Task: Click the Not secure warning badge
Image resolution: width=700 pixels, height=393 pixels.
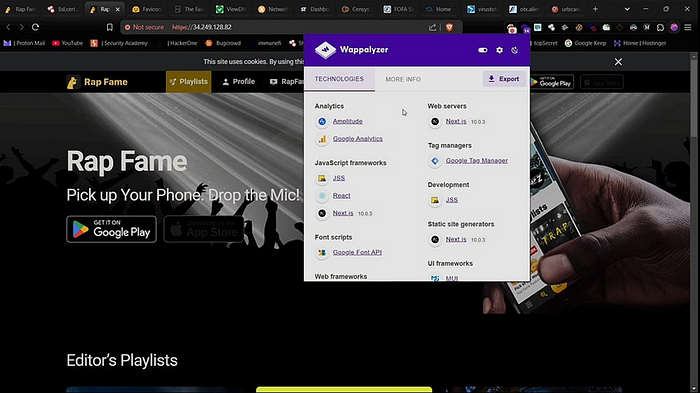Action: tap(144, 27)
